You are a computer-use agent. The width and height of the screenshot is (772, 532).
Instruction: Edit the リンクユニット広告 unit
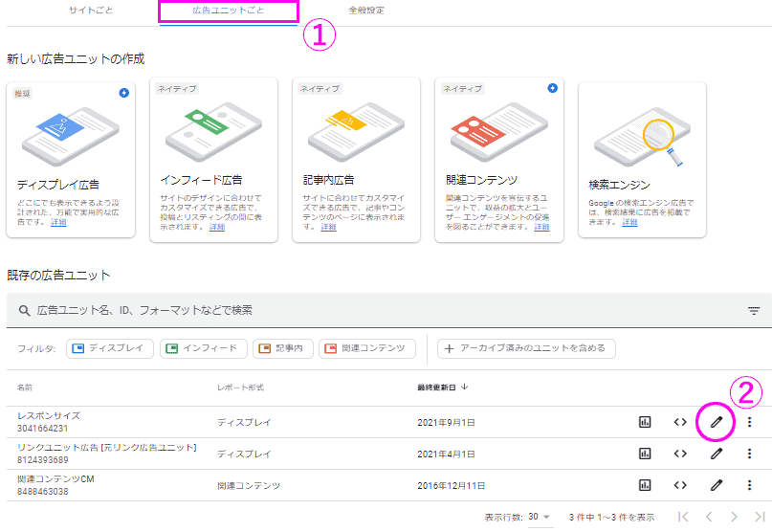click(717, 454)
